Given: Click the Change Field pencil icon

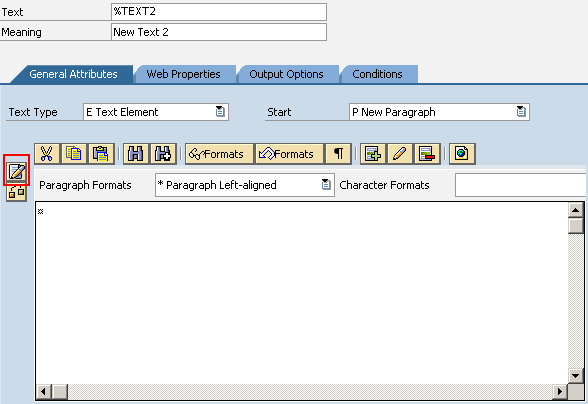Looking at the screenshot, I should [399, 154].
